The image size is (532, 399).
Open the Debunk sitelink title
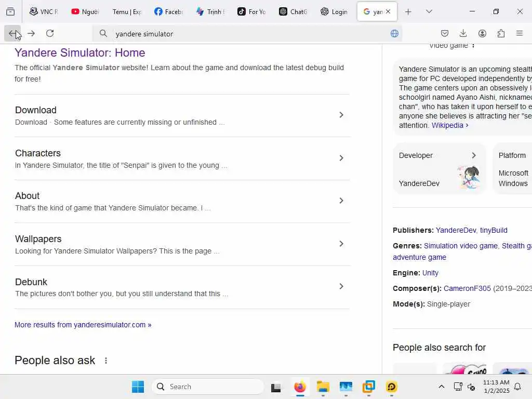[x=31, y=282]
